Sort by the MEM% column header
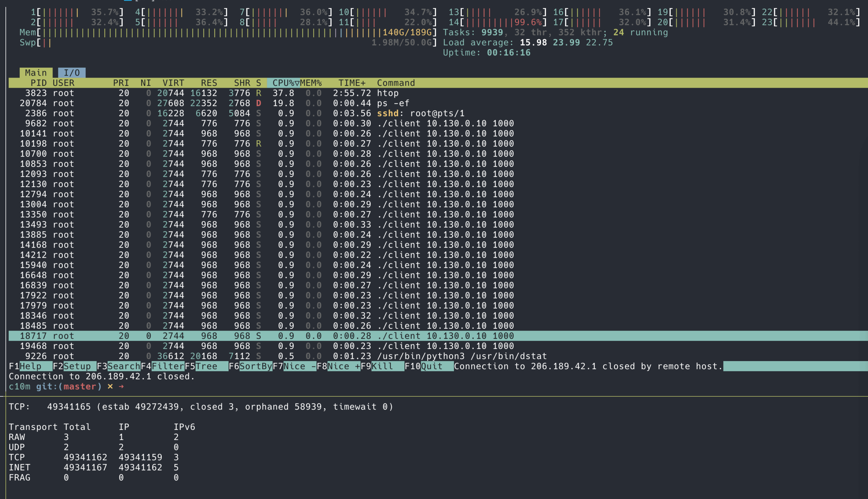The width and height of the screenshot is (868, 499). point(311,83)
